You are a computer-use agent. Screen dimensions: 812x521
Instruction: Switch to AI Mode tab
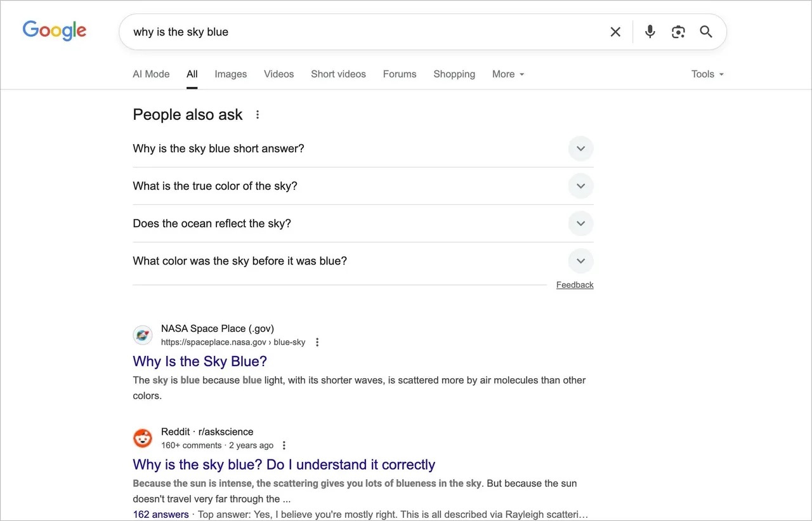(x=151, y=74)
